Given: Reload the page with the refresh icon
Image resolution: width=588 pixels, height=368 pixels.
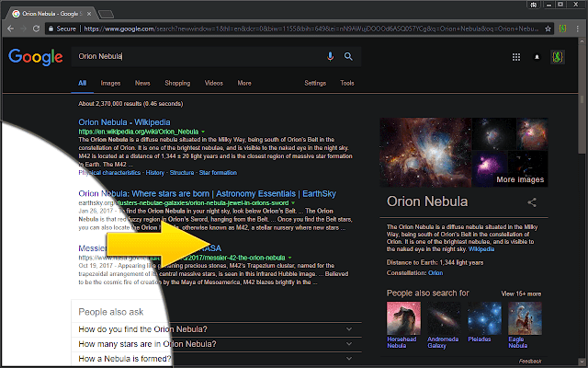Looking at the screenshot, I should pos(36,29).
